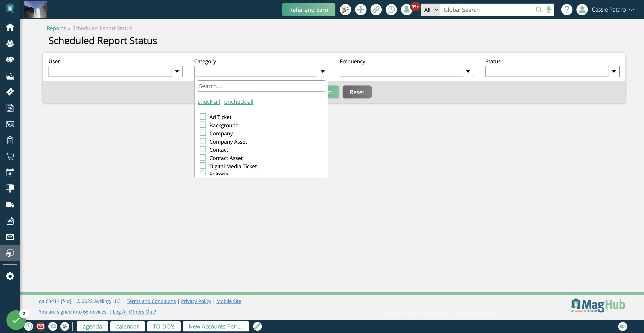Click the Reports breadcrumb link
Screen dimensions: 644x333
[x=56, y=28]
